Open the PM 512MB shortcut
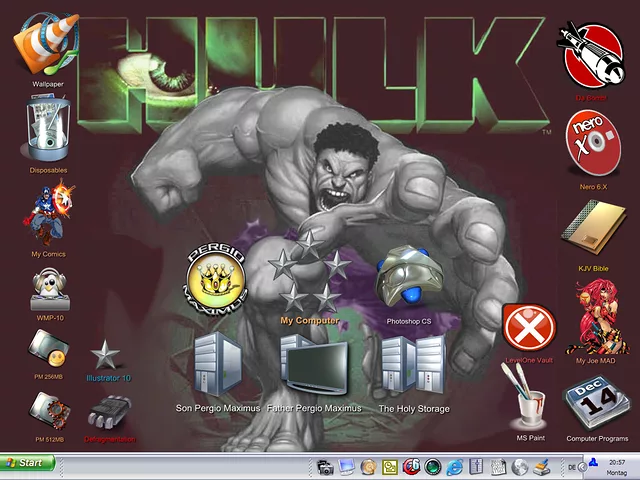Viewport: 640px width, 480px height. [48, 410]
